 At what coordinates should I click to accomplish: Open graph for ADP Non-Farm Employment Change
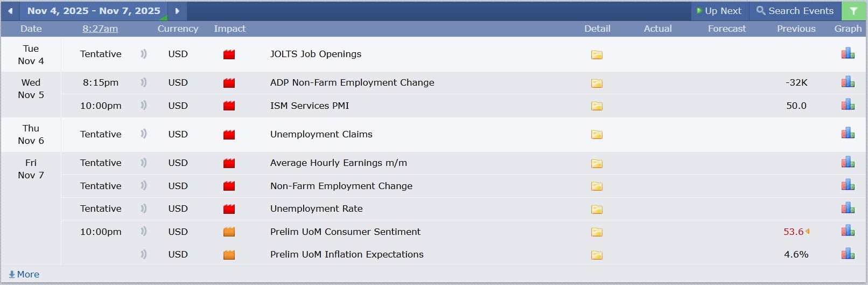pos(848,82)
